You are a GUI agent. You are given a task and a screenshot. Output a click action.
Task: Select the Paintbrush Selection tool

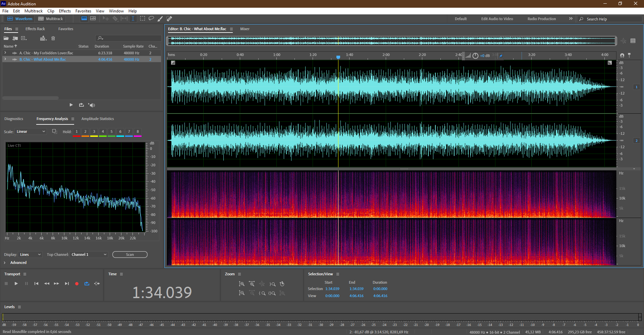tap(160, 19)
